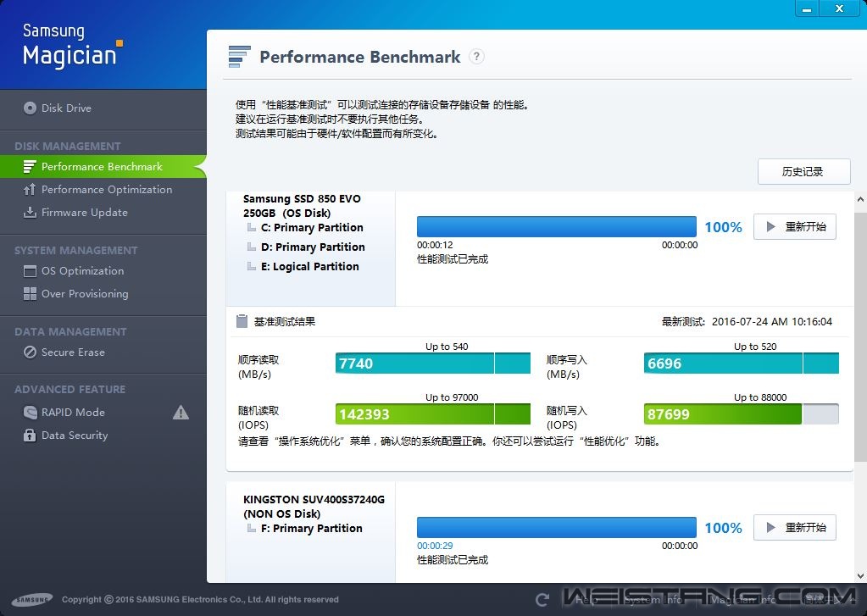
Task: Click the Up to 540 label
Action: (x=447, y=347)
